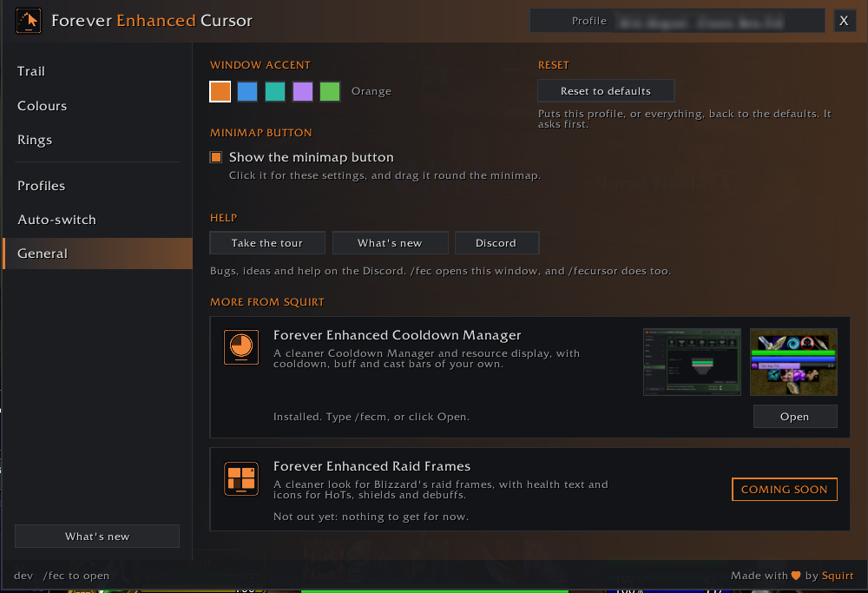The image size is (868, 593).
Task: View the Cooldown Manager settings screenshot thumbnail
Action: pos(692,362)
